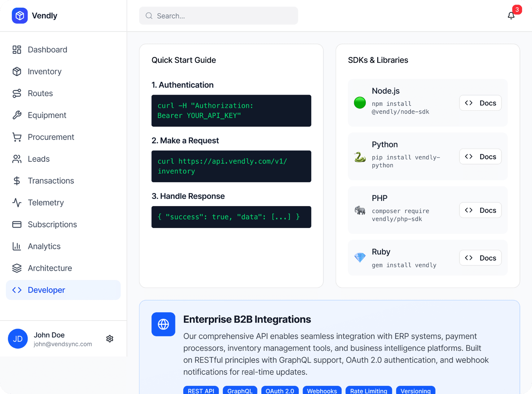
Task: Select the Transactions dollar icon
Action: [17, 180]
